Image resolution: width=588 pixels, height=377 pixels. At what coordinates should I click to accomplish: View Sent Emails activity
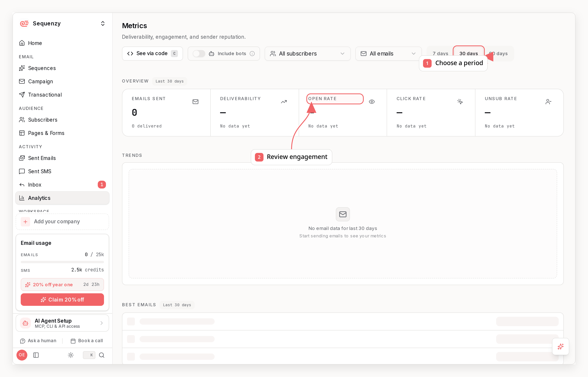click(62, 158)
